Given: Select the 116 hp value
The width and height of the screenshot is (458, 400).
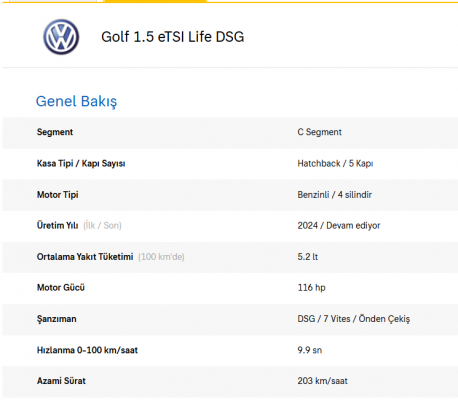Looking at the screenshot, I should click(x=311, y=288).
